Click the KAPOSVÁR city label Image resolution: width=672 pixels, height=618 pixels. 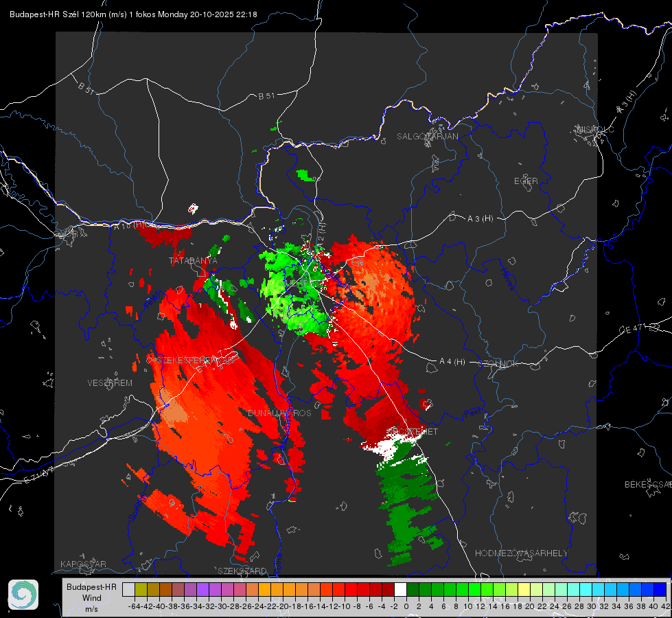coord(83,564)
